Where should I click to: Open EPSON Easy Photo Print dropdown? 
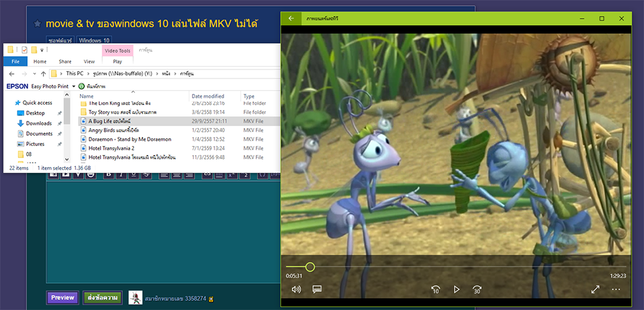(73, 87)
